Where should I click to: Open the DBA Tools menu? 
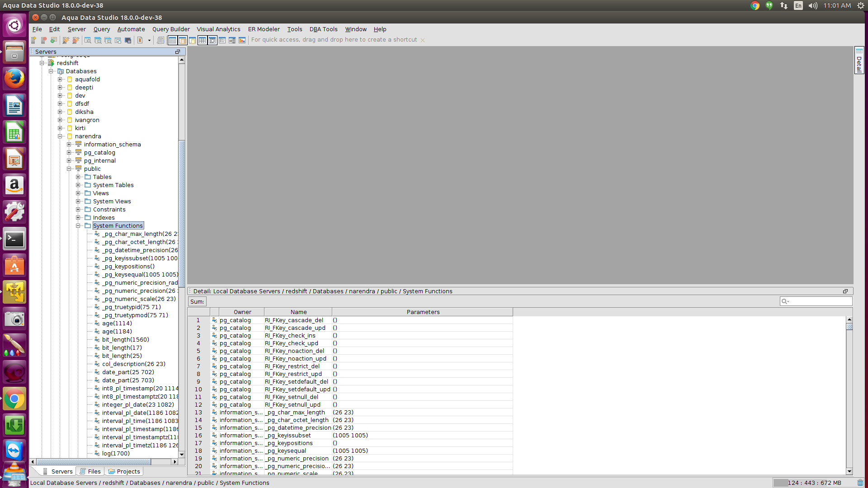(323, 29)
